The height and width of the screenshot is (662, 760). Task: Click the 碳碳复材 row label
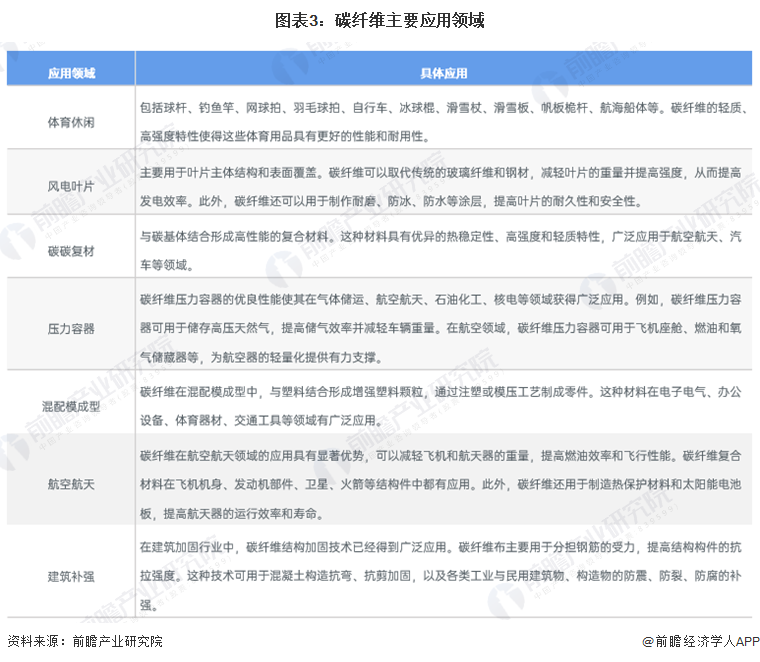[71, 251]
